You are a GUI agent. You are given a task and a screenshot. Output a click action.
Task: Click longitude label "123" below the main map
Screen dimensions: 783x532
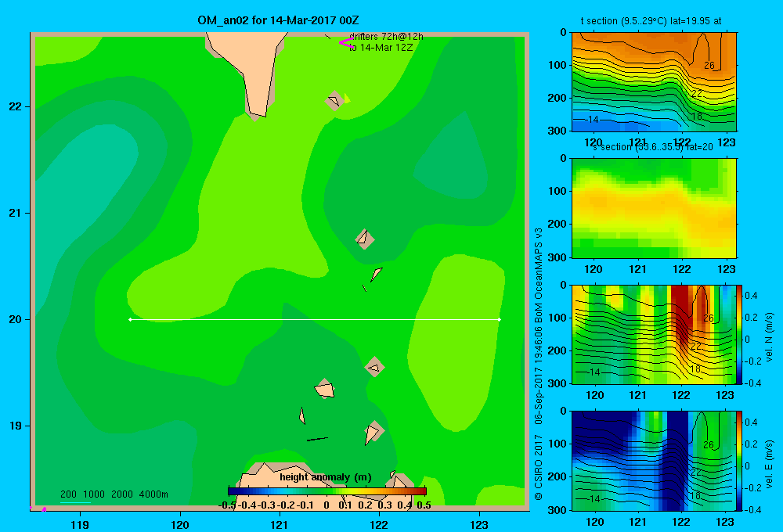click(x=479, y=524)
